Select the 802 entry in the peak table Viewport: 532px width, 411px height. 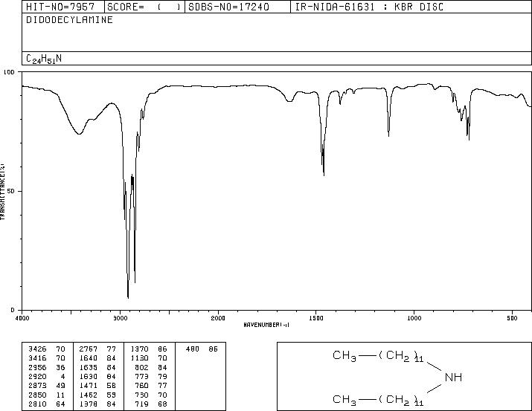(x=142, y=368)
